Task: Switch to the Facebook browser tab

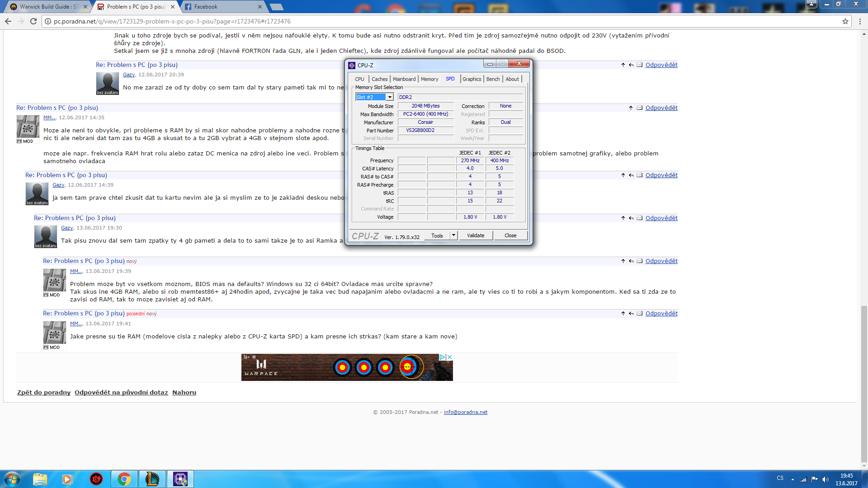Action: click(x=206, y=7)
